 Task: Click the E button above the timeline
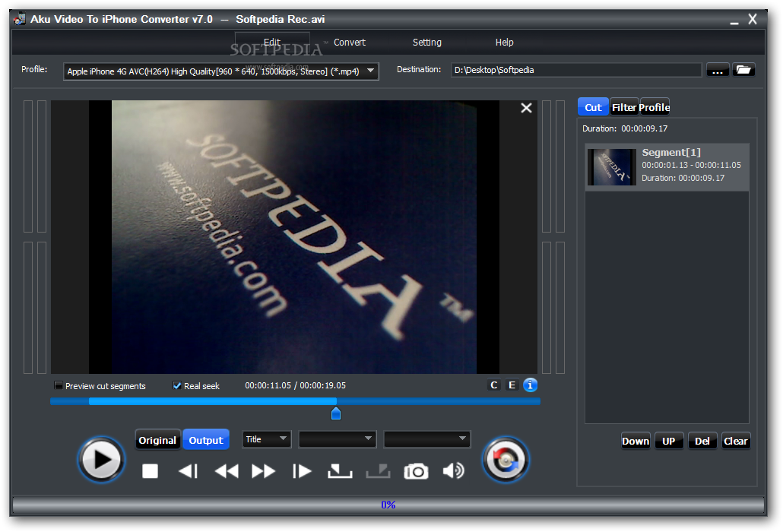point(512,385)
